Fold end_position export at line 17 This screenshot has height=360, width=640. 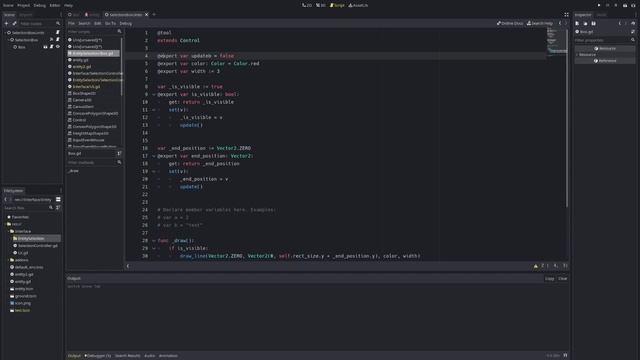(154, 156)
